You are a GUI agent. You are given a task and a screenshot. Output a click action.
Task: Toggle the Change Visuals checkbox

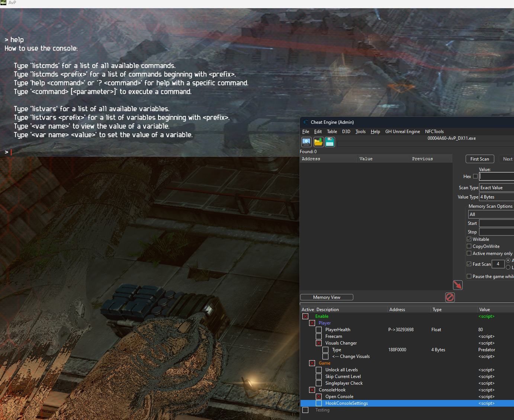tap(325, 356)
